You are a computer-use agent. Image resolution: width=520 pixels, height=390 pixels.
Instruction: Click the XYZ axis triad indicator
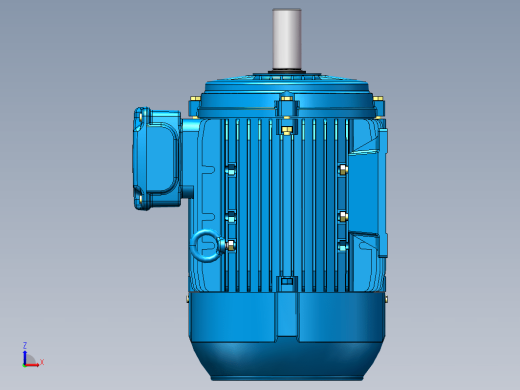pyautogui.click(x=33, y=355)
